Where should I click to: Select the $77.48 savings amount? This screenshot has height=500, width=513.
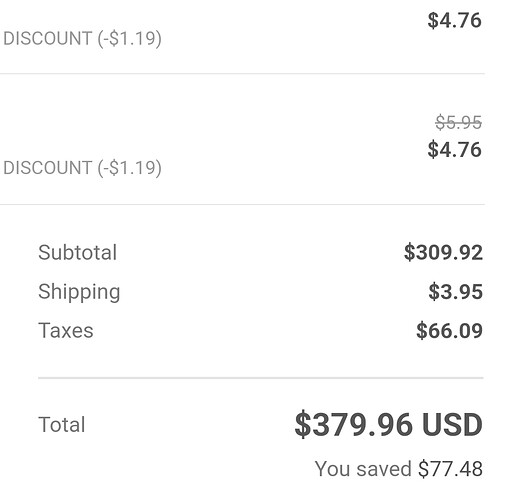451,469
